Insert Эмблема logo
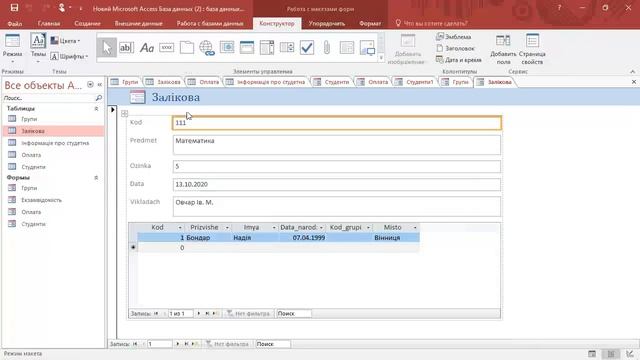 [x=453, y=37]
